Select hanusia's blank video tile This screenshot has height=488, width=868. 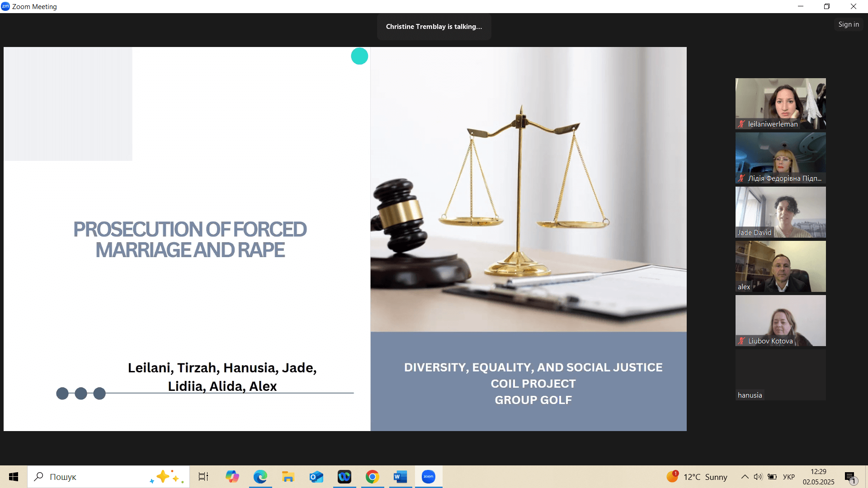pyautogui.click(x=780, y=375)
